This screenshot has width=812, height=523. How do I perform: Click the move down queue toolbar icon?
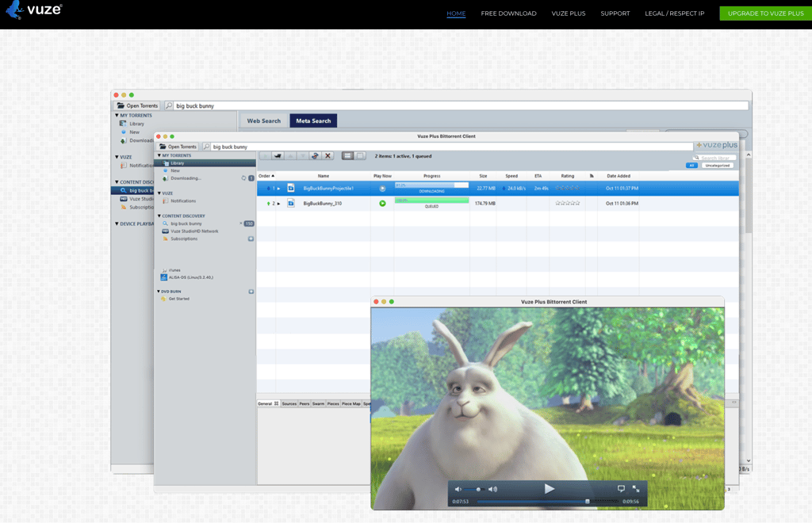(302, 155)
